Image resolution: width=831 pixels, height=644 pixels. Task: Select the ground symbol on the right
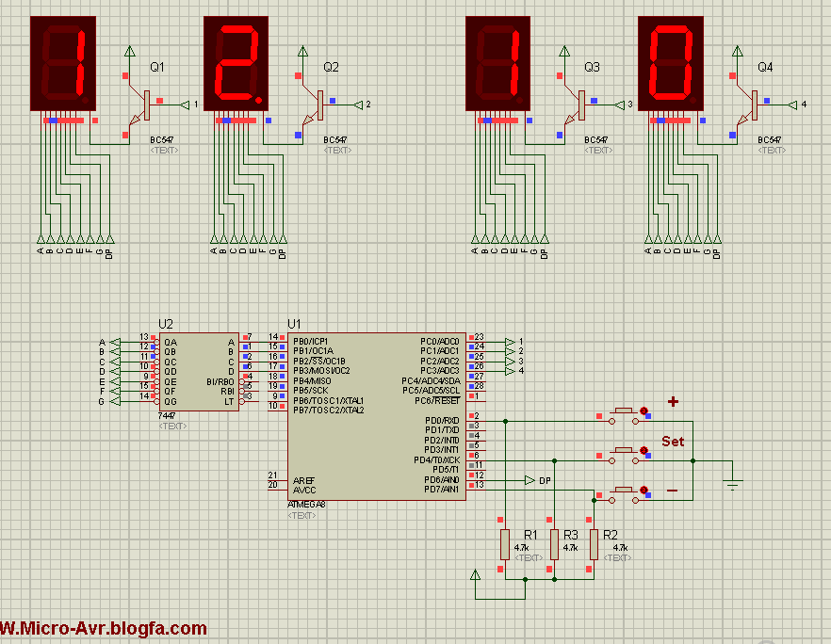click(x=732, y=483)
